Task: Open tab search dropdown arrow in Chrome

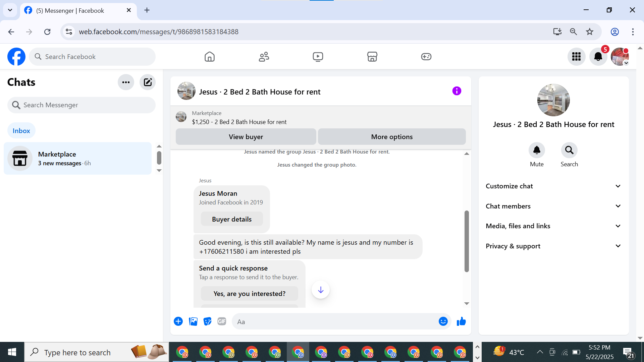Action: (x=10, y=10)
